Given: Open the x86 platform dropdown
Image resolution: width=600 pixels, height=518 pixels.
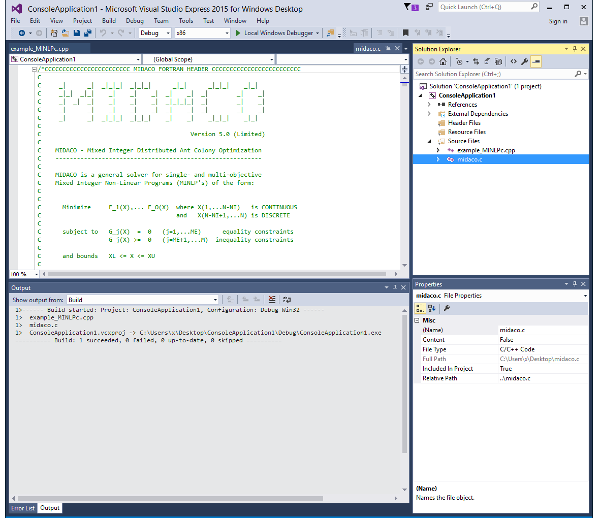Looking at the screenshot, I should 202,33.
